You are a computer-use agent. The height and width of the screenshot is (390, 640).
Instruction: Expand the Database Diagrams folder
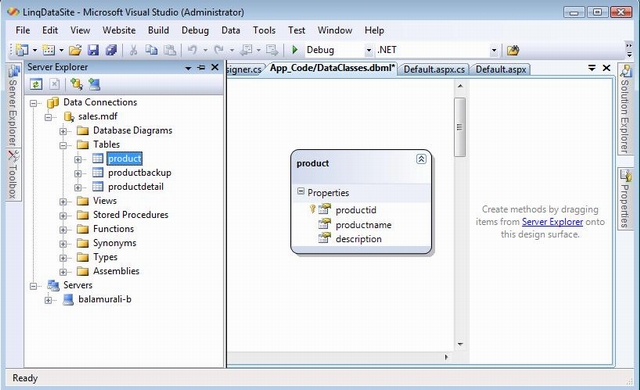(x=63, y=131)
